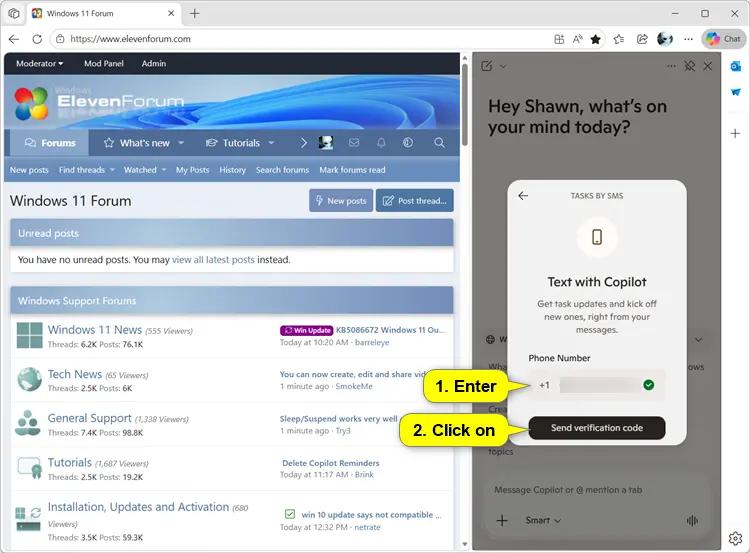Expand more navigation with right chevron
The image size is (750, 553).
pos(303,143)
